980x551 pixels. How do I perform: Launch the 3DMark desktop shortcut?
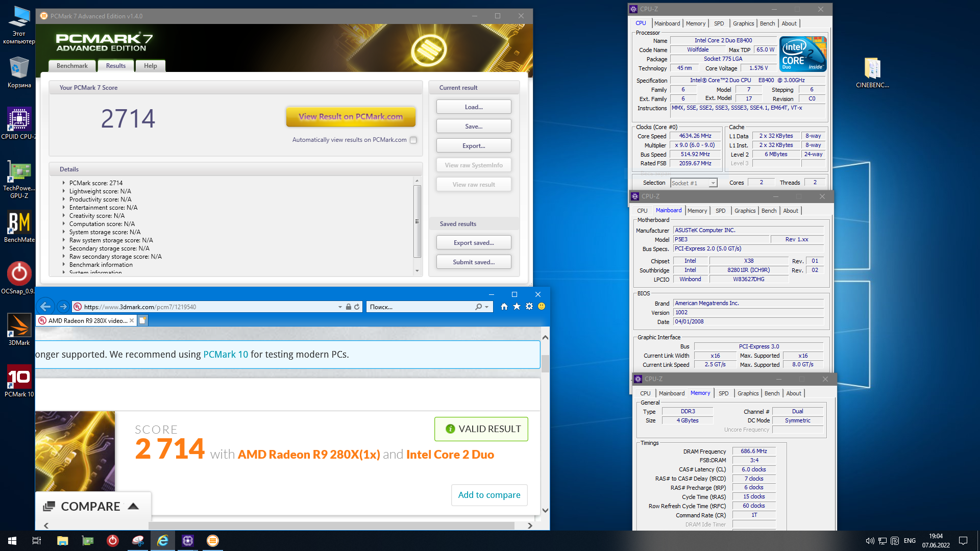pos(19,330)
